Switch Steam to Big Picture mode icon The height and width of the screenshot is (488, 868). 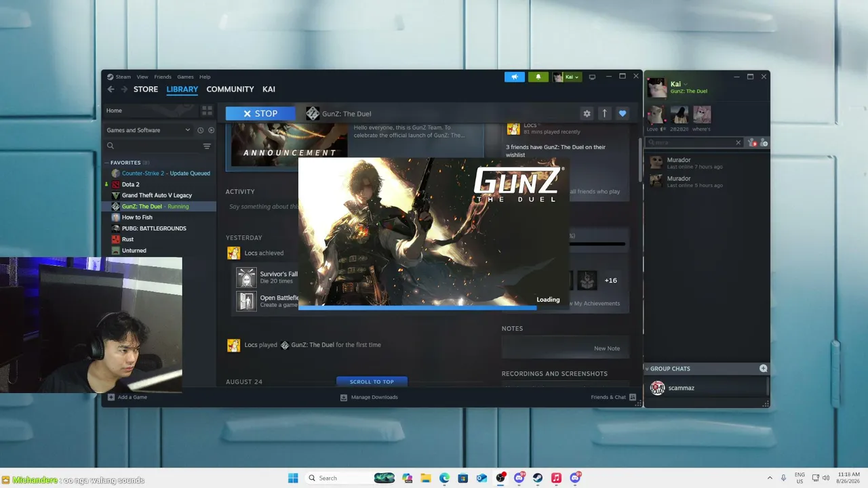[592, 77]
